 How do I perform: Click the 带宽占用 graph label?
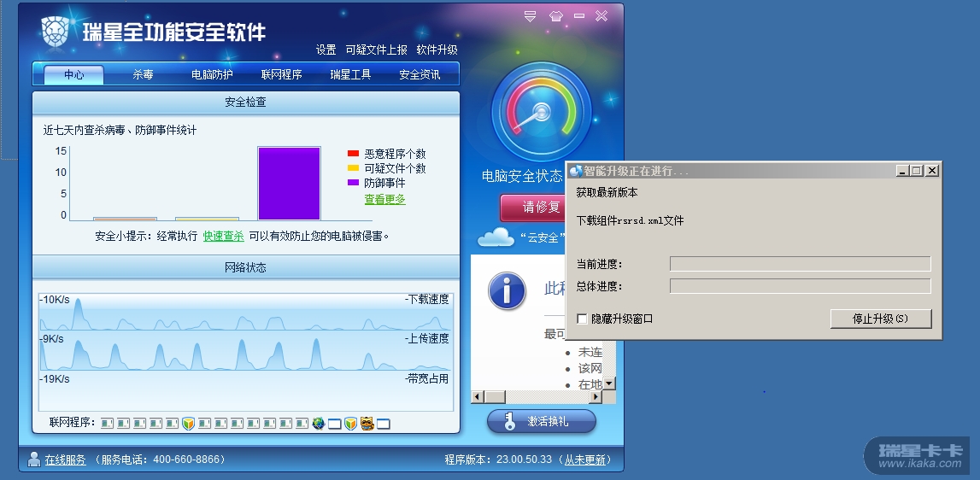click(x=427, y=378)
